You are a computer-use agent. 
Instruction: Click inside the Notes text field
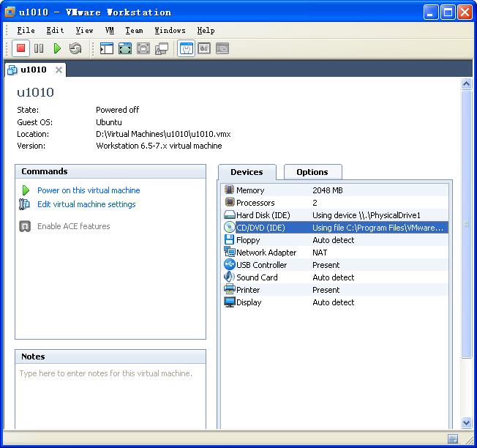pos(110,397)
